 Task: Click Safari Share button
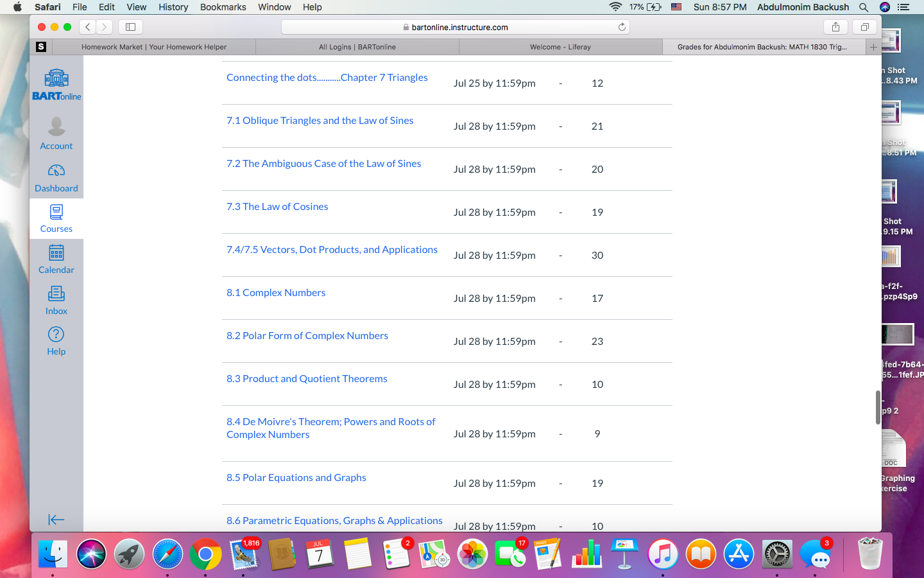pos(835,27)
